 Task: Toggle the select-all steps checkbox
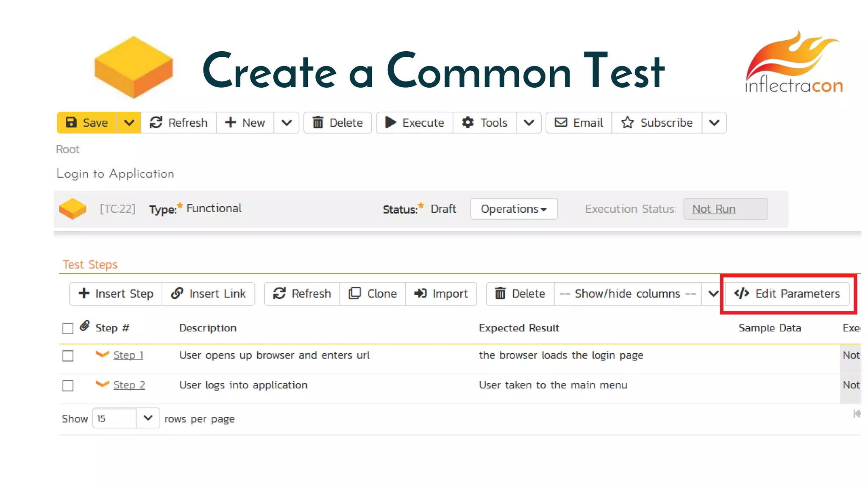[x=68, y=329]
